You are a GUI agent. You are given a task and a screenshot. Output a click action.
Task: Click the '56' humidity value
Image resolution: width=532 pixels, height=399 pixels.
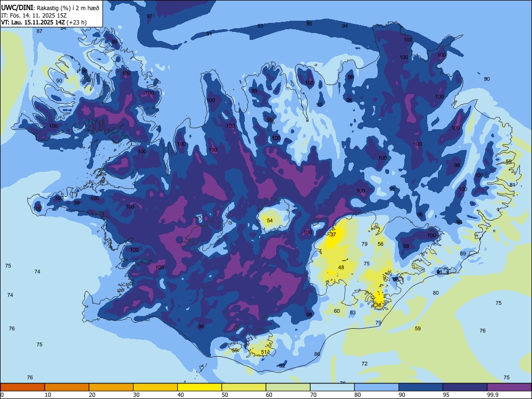pos(380,244)
